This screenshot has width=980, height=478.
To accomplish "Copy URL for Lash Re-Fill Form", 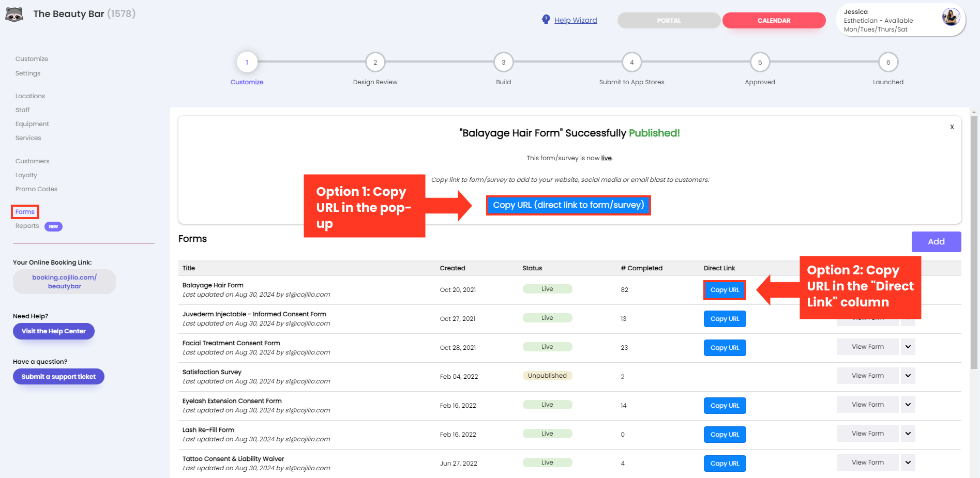I will pos(725,435).
